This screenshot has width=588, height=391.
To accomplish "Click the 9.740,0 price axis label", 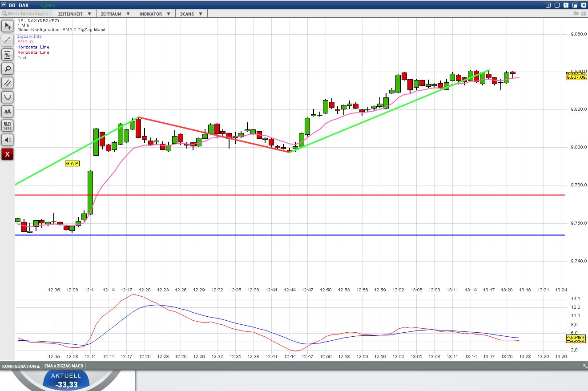I will tap(578, 261).
